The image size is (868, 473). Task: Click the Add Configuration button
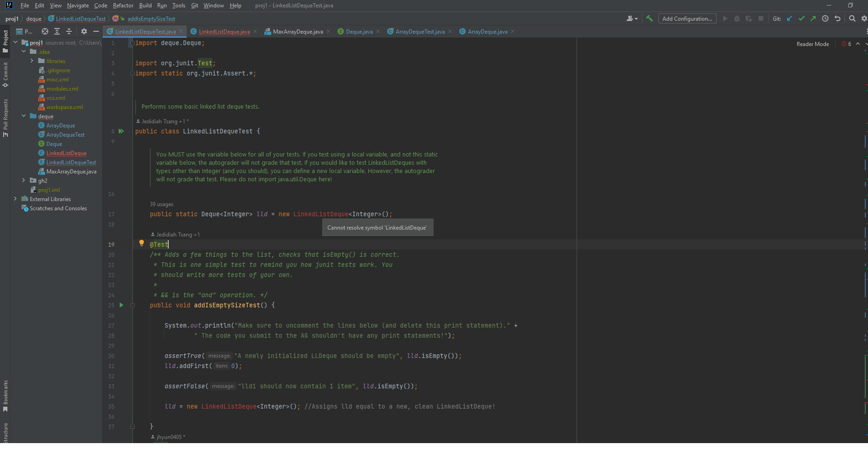687,19
